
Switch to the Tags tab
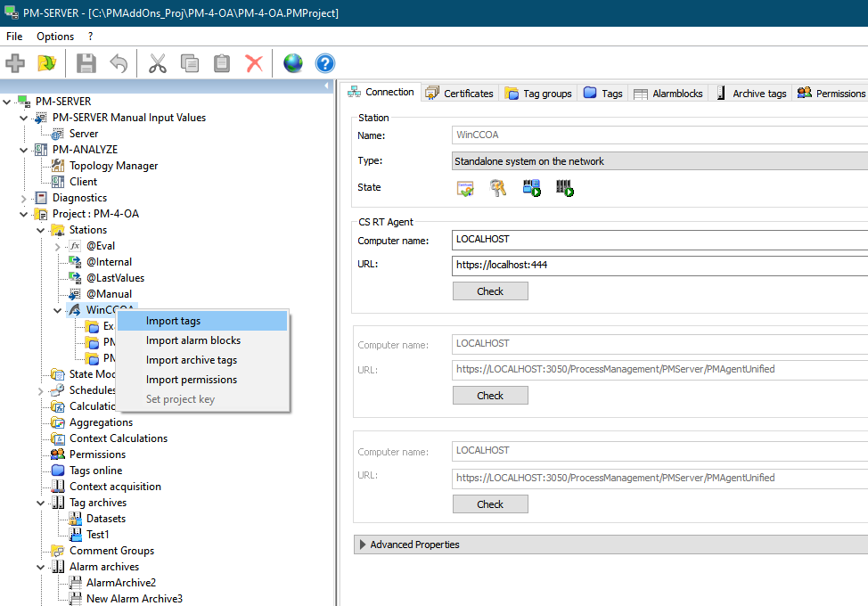[x=602, y=93]
